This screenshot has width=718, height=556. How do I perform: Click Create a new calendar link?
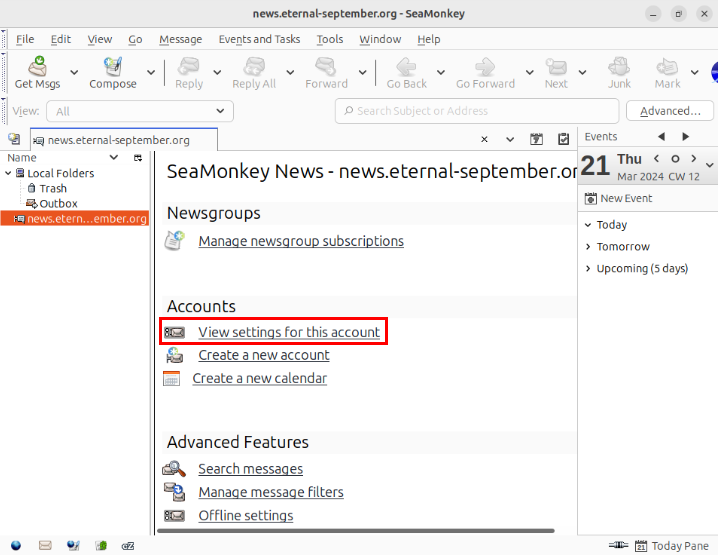coord(260,378)
